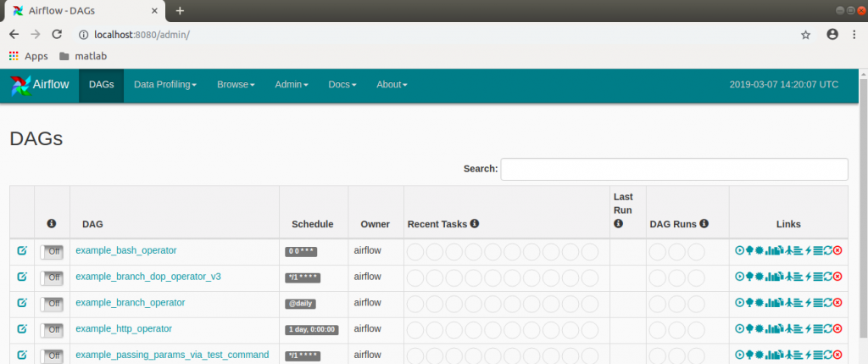Edit the example_bash_operator DAG record
The image size is (868, 364).
(x=22, y=250)
